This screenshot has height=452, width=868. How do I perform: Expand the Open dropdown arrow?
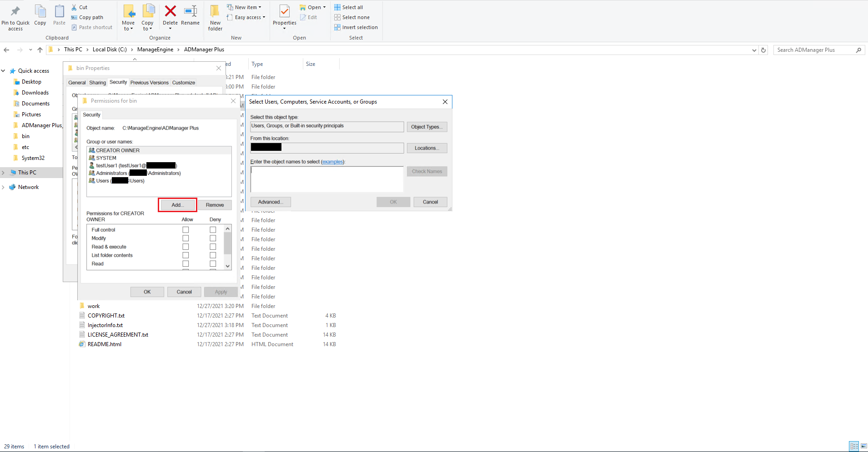pyautogui.click(x=324, y=7)
